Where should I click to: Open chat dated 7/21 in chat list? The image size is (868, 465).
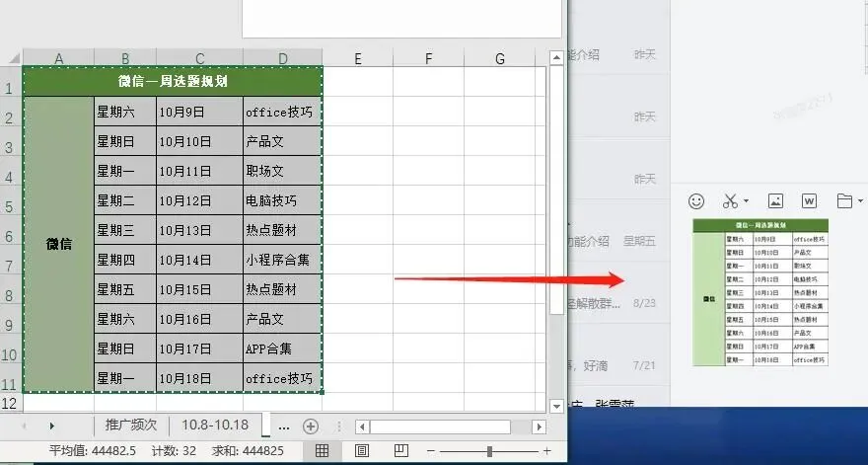[618, 355]
